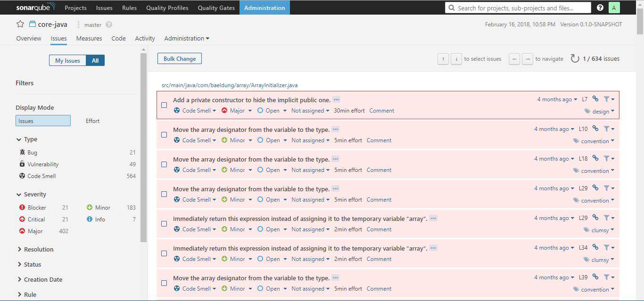Click permalink icon on the L7 issue

tap(595, 99)
